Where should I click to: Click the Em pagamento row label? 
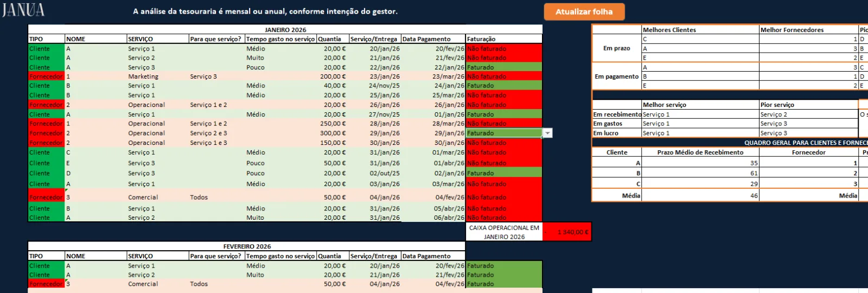click(x=617, y=77)
